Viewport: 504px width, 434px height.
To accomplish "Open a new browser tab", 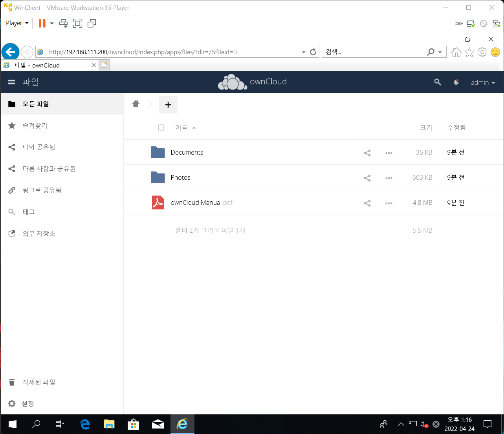I will point(104,65).
